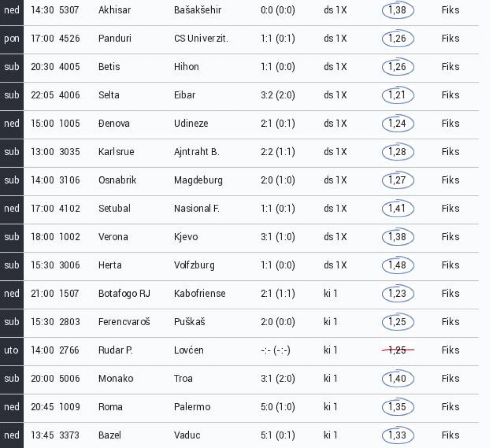
Task: Select the Fiks label on the Bazel row
Action: pyautogui.click(x=450, y=435)
